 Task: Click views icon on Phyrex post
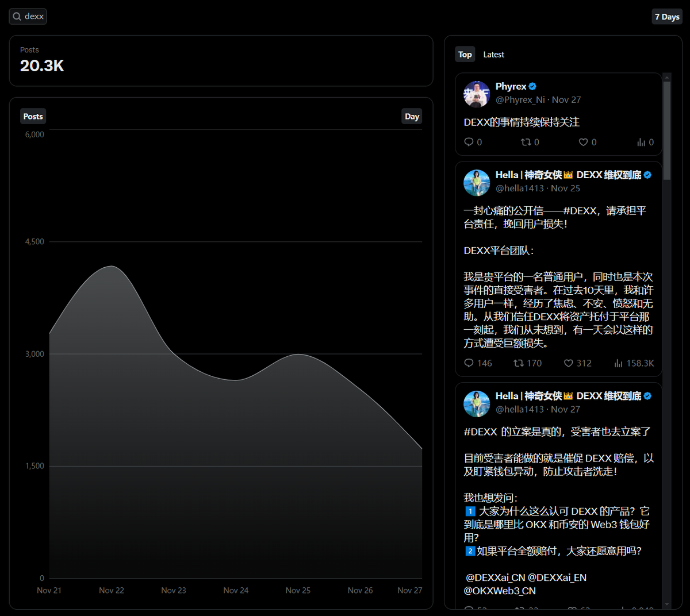click(641, 142)
